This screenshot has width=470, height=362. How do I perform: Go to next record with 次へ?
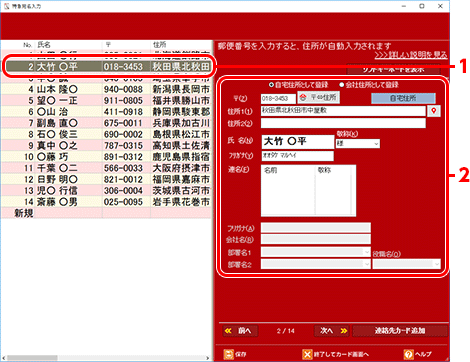333,331
